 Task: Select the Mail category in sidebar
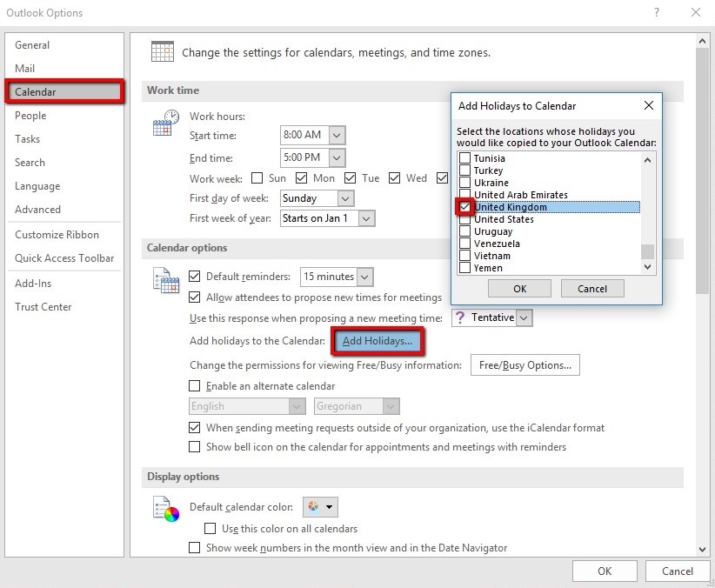[25, 69]
